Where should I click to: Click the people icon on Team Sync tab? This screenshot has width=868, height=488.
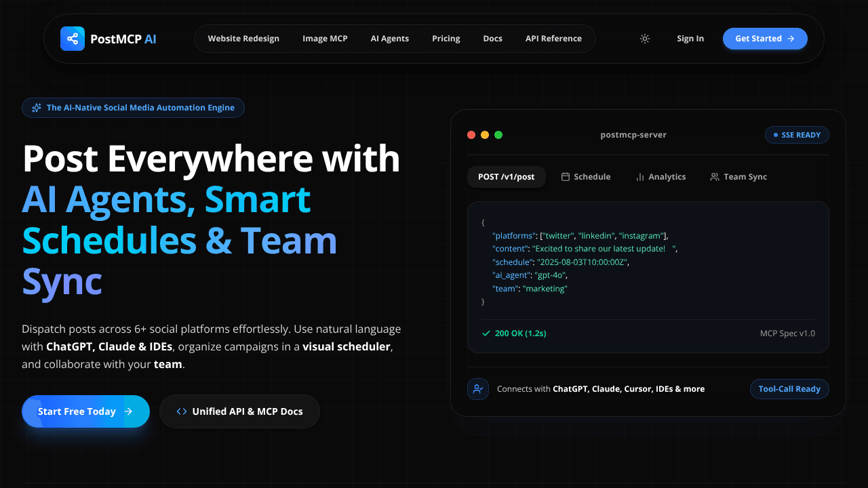715,177
